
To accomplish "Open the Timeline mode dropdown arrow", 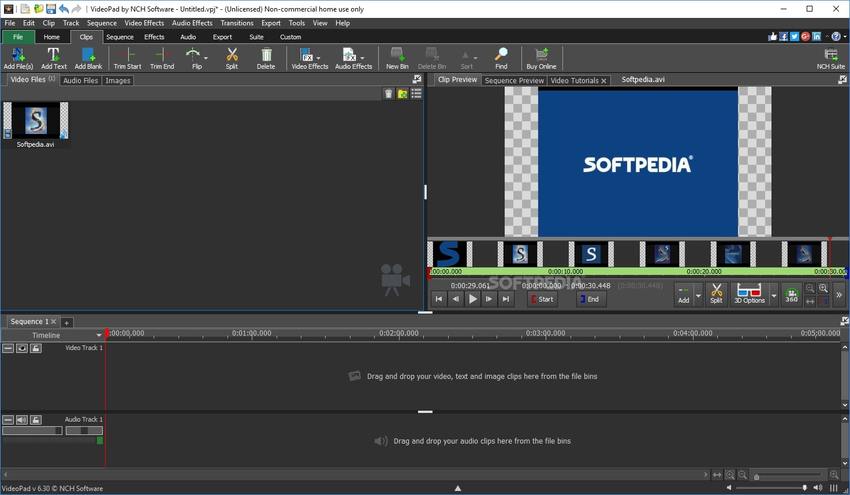I will pyautogui.click(x=99, y=335).
